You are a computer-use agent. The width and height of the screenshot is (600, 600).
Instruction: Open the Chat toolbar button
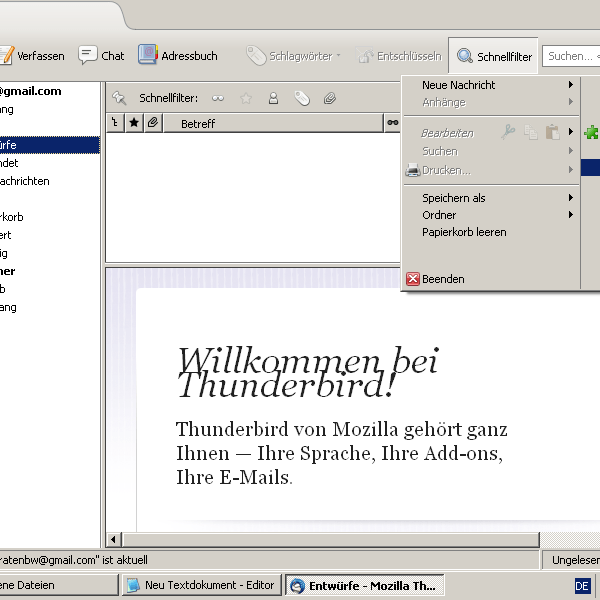(x=101, y=56)
